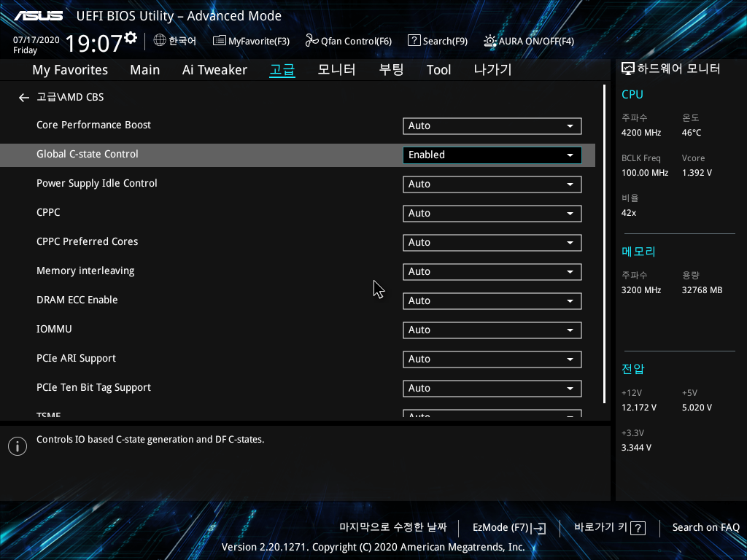Select the 고급 (Advanced) tab

(x=282, y=70)
